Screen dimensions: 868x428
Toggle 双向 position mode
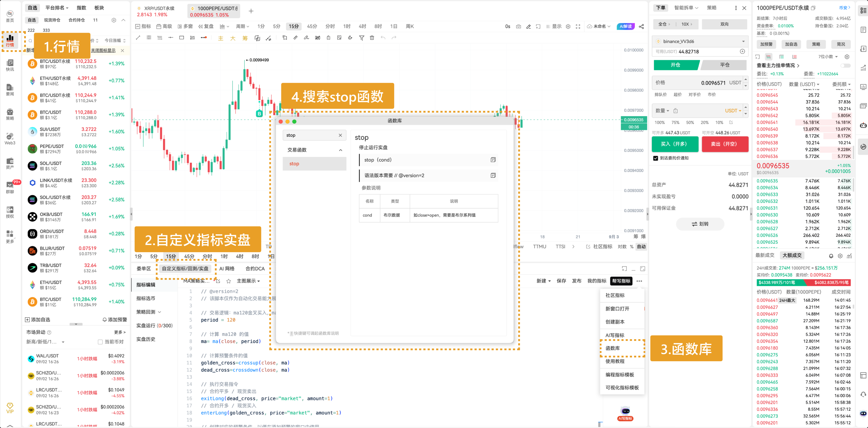coord(724,24)
